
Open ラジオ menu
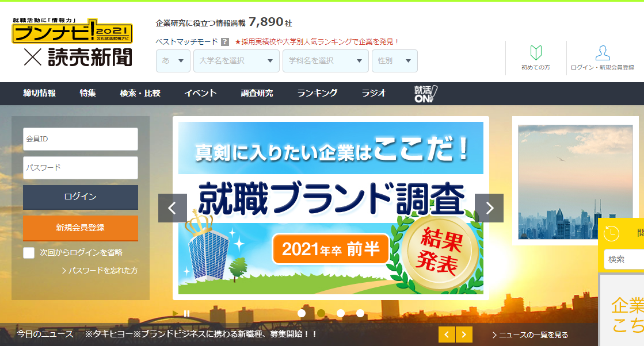coord(374,93)
